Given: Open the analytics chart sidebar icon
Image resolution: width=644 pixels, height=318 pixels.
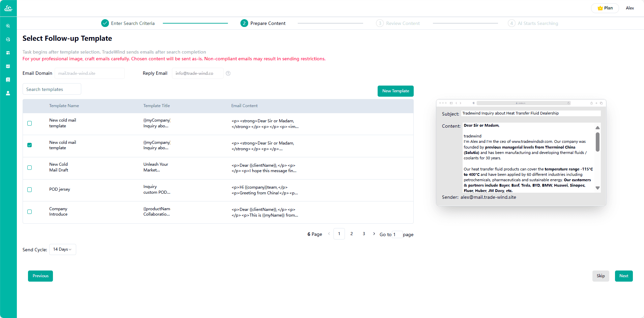Looking at the screenshot, I should 8,39.
